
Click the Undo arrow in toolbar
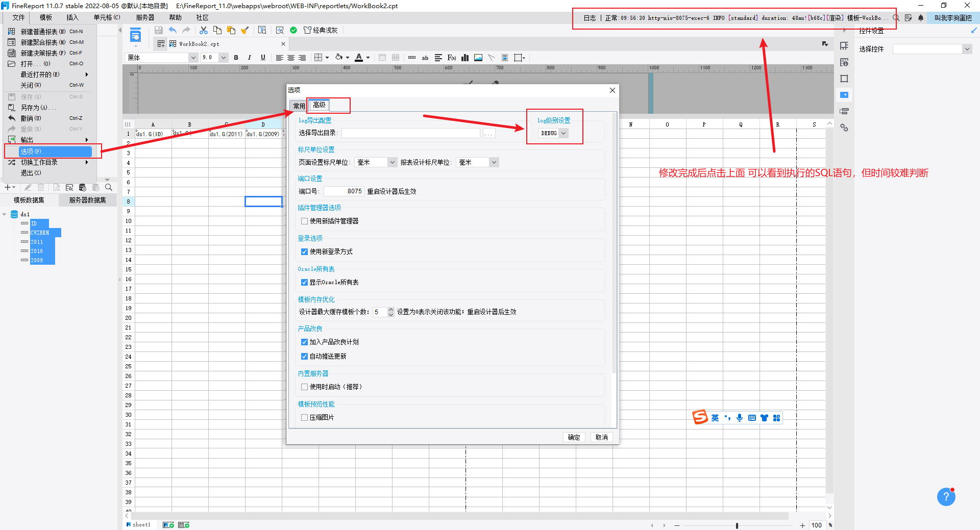click(173, 30)
